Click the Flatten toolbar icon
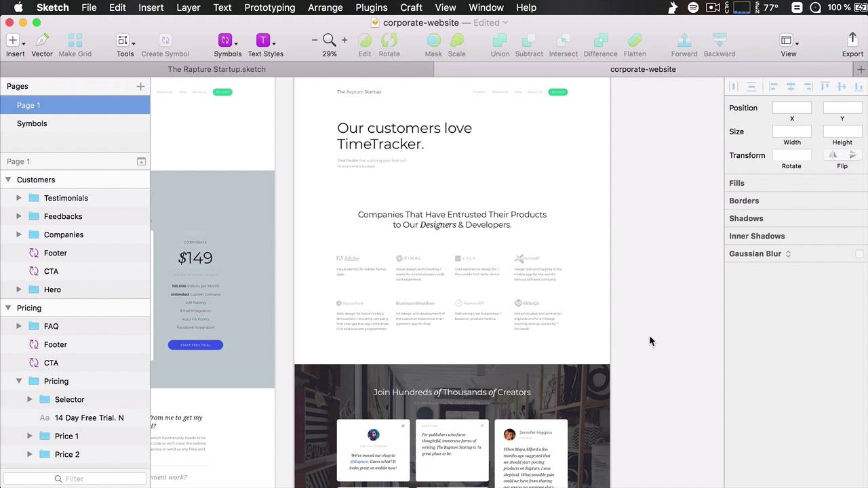Screen dimensions: 868x488 (635, 41)
